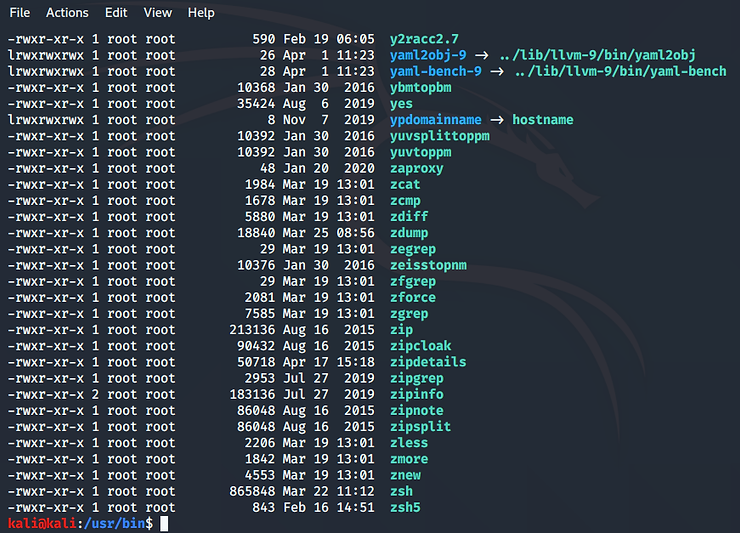Click the 35424 size of yes

point(256,104)
